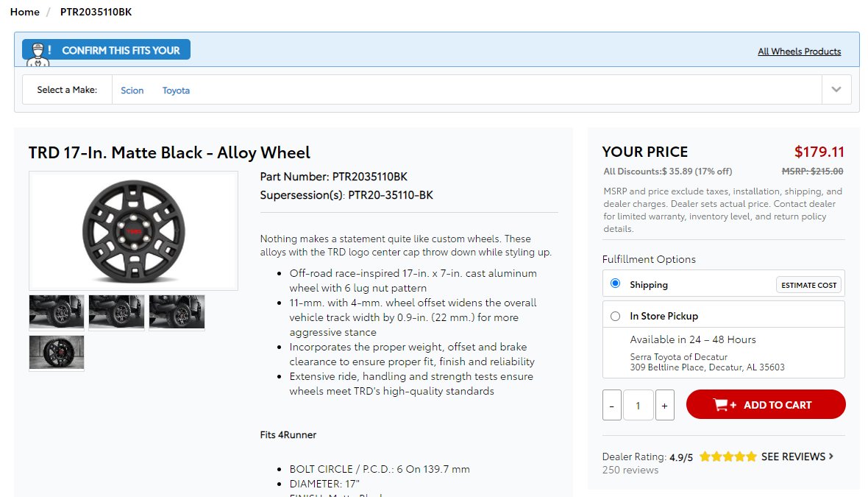Select the In Store Pickup option
This screenshot has width=868, height=497.
point(615,317)
